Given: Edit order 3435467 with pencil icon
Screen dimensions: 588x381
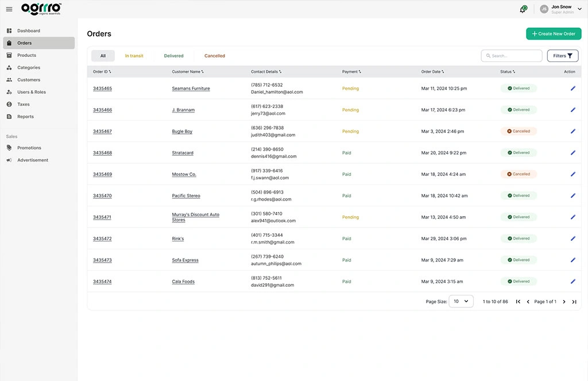Looking at the screenshot, I should tap(572, 131).
